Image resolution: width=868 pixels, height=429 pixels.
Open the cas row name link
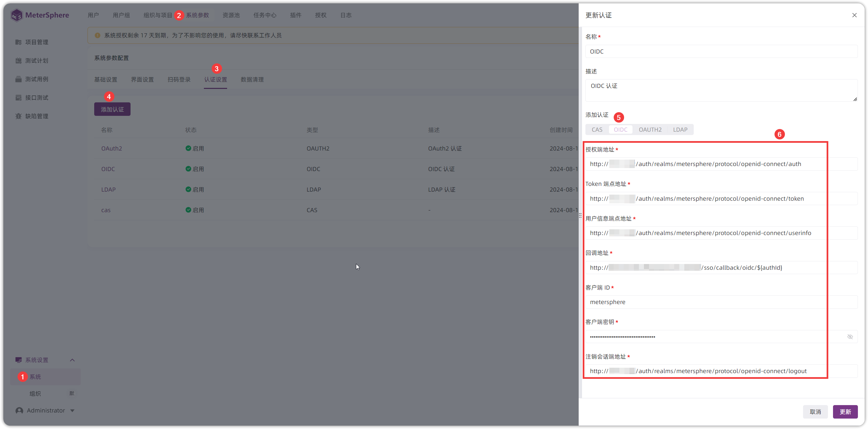[x=106, y=210]
